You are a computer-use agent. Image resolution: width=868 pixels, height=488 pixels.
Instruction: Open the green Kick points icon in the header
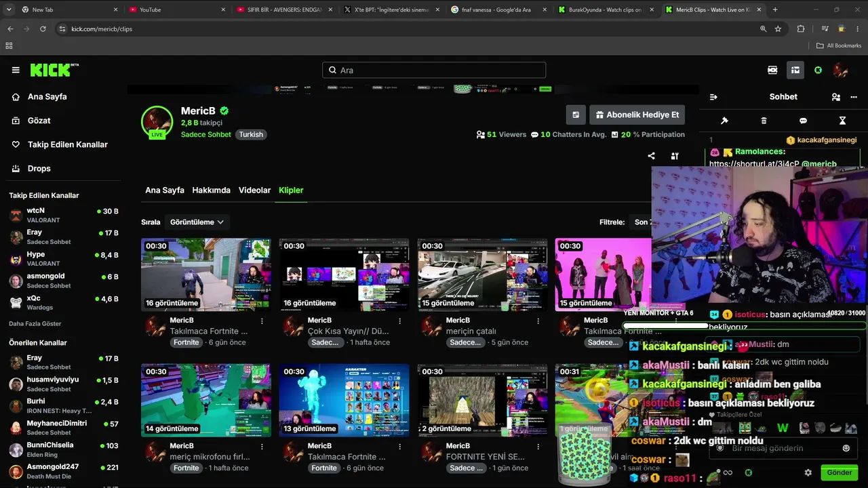(x=818, y=70)
